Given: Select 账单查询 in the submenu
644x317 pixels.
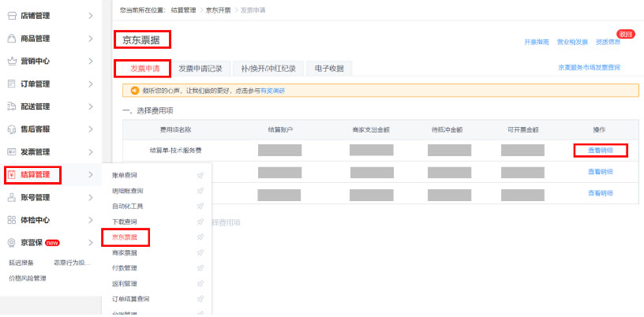Looking at the screenshot, I should (125, 175).
